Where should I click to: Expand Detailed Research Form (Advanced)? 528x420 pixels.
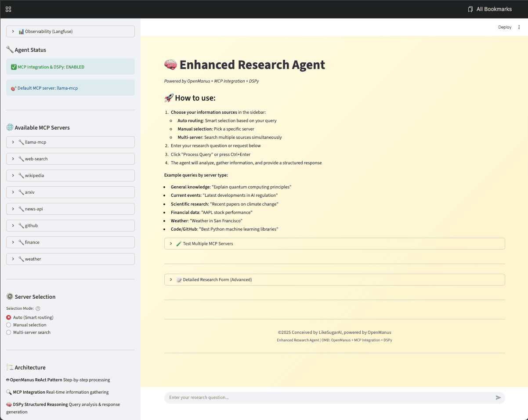pos(334,279)
